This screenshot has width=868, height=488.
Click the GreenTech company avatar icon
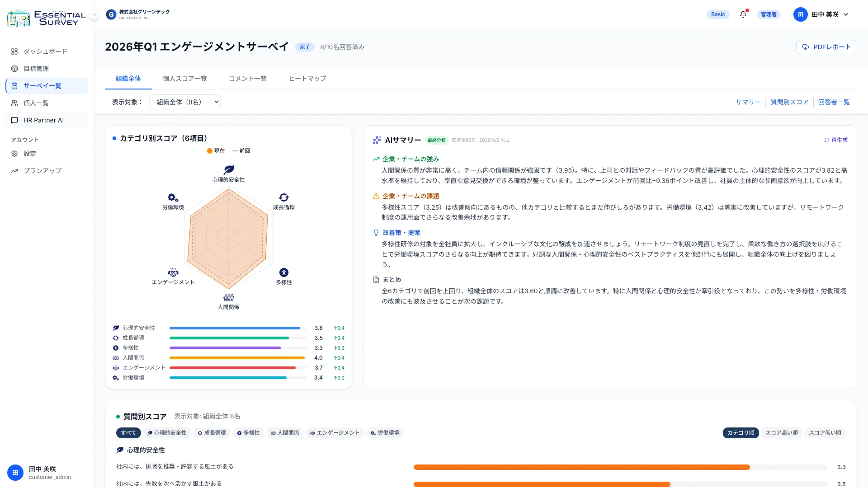point(111,14)
